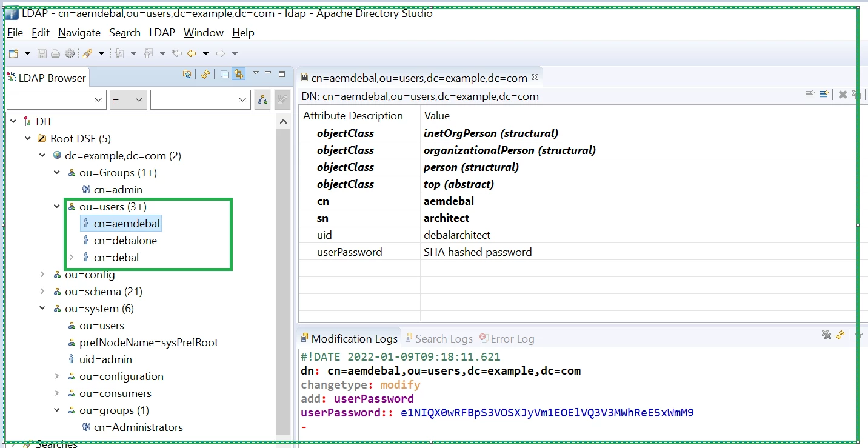Click the New wizard toolbar icon
The height and width of the screenshot is (448, 868).
click(x=13, y=53)
